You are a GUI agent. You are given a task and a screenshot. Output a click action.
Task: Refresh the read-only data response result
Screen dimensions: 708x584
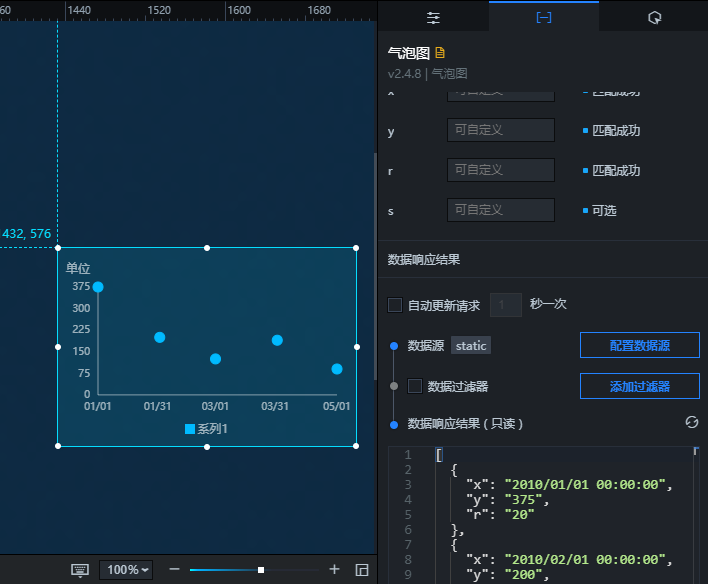tap(691, 422)
